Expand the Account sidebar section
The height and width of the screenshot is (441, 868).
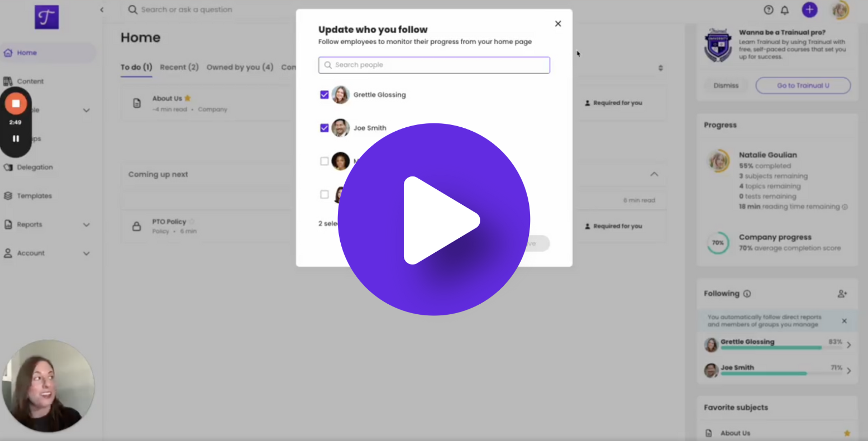[87, 253]
